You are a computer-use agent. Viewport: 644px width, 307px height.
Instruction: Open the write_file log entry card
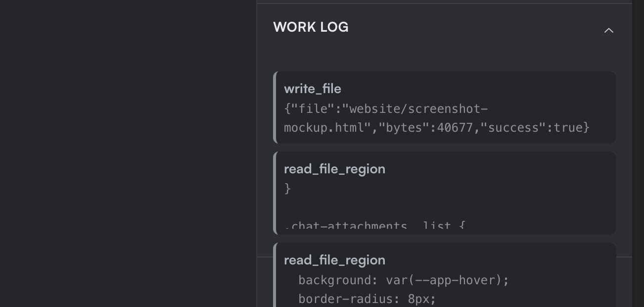click(445, 107)
